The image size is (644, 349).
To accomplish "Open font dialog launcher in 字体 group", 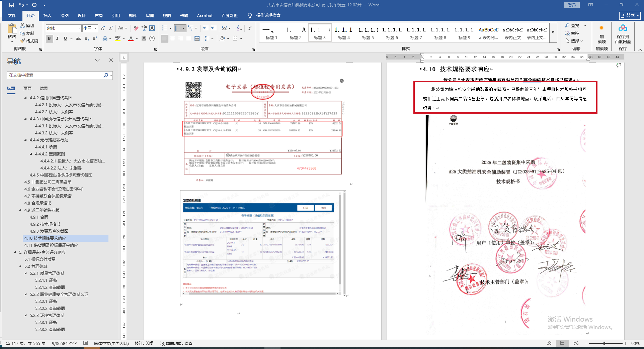I will (x=156, y=49).
